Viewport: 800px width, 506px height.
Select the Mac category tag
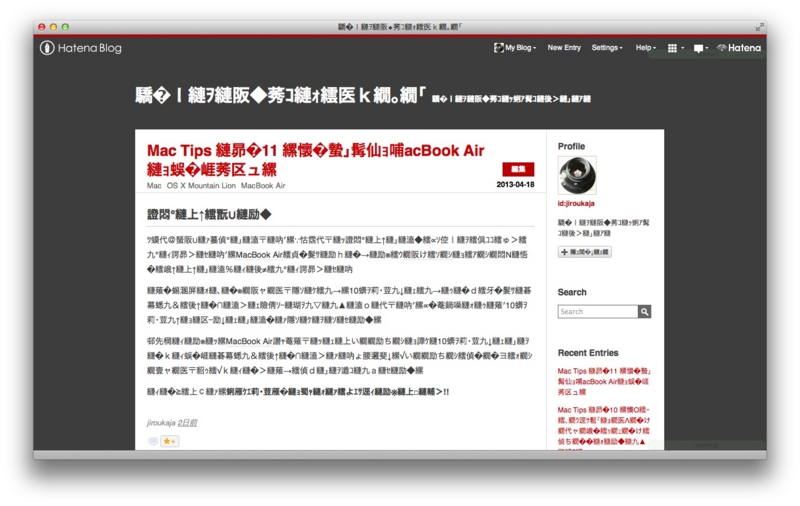tap(154, 186)
